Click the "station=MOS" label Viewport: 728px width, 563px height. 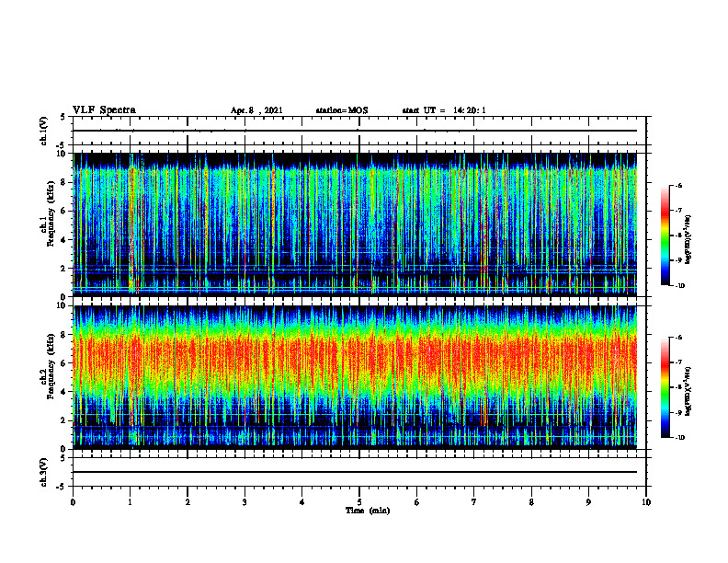click(342, 110)
